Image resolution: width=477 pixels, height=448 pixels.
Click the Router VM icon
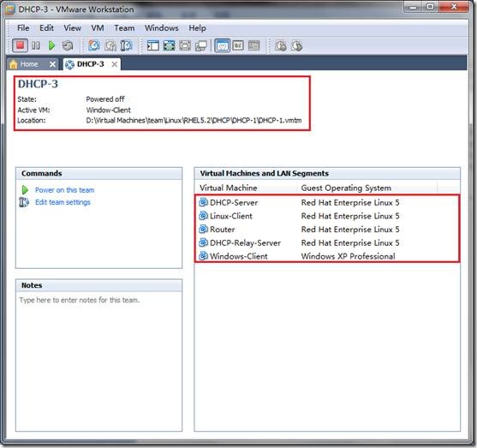203,229
